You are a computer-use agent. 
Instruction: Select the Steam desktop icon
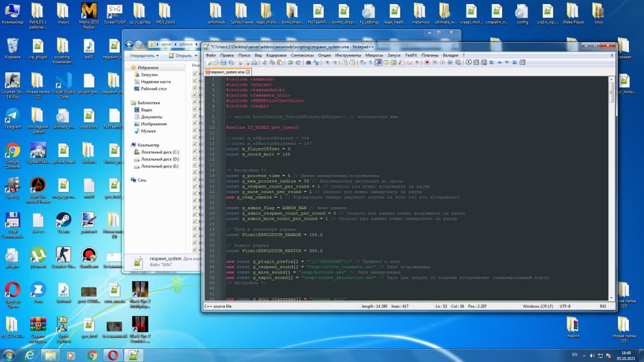63,223
